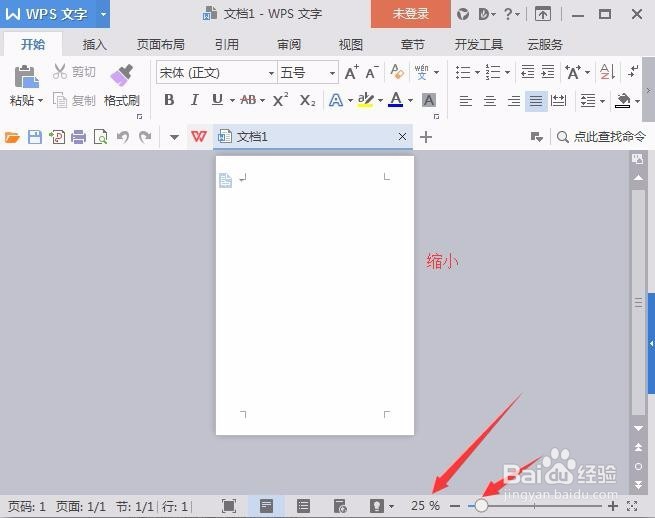Click the 未登录 login button
The height and width of the screenshot is (518, 655).
click(411, 14)
